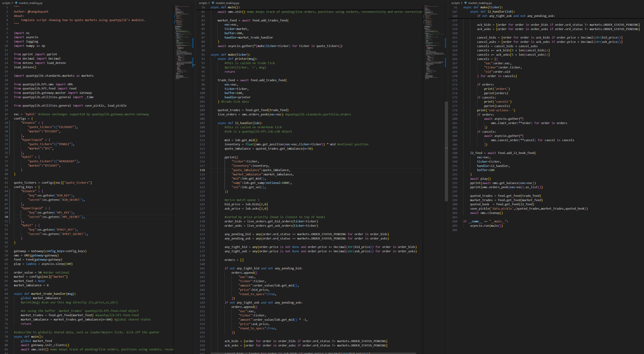
Task: Click the Python file icon in middle editor breadcrumb
Action: pos(213,3)
